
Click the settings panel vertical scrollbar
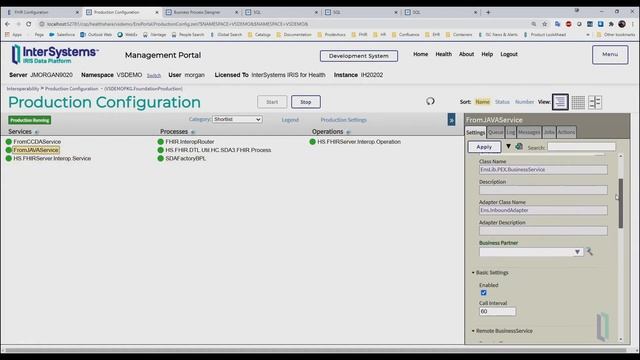621,203
